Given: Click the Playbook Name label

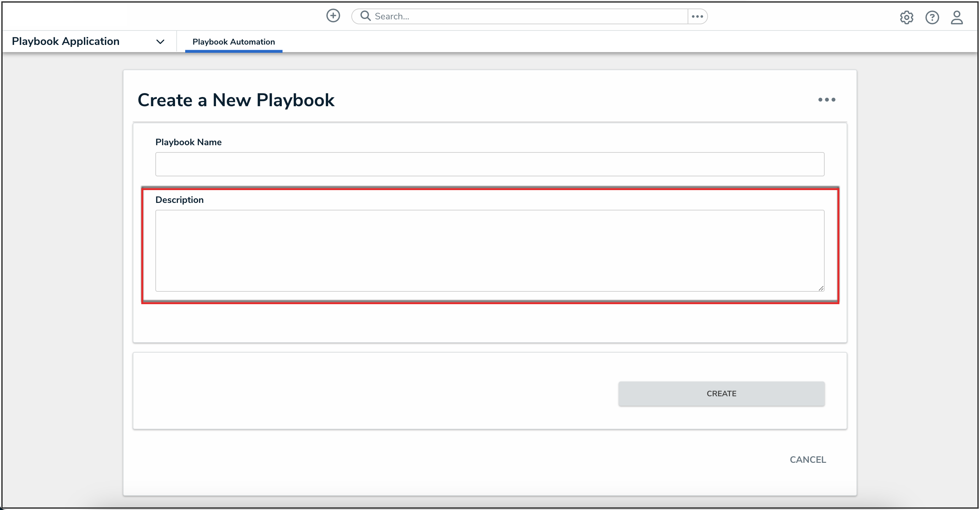Looking at the screenshot, I should point(188,142).
